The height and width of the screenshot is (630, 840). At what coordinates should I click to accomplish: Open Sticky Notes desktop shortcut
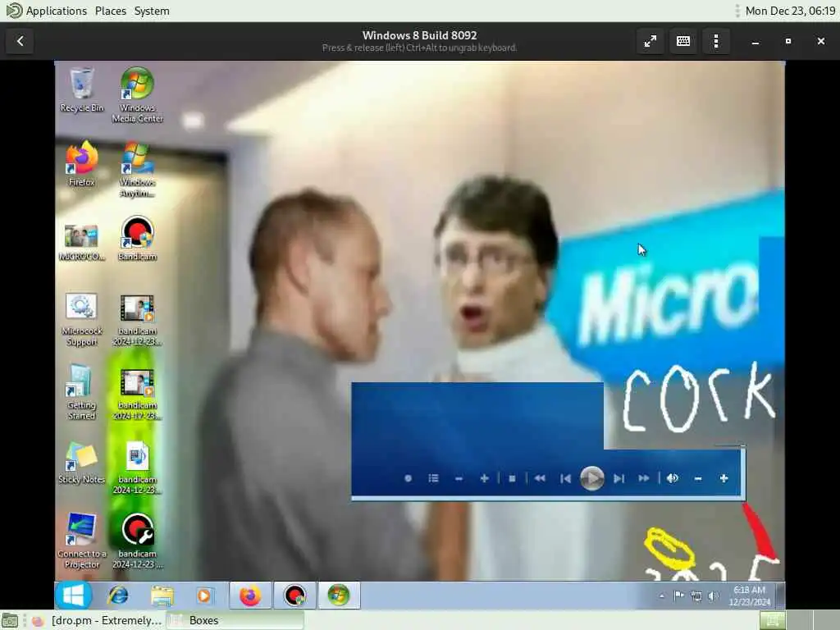(x=81, y=463)
